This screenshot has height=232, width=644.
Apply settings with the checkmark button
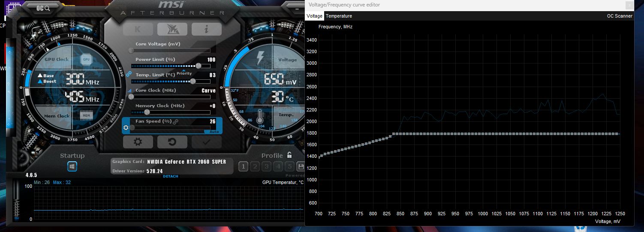click(x=206, y=142)
